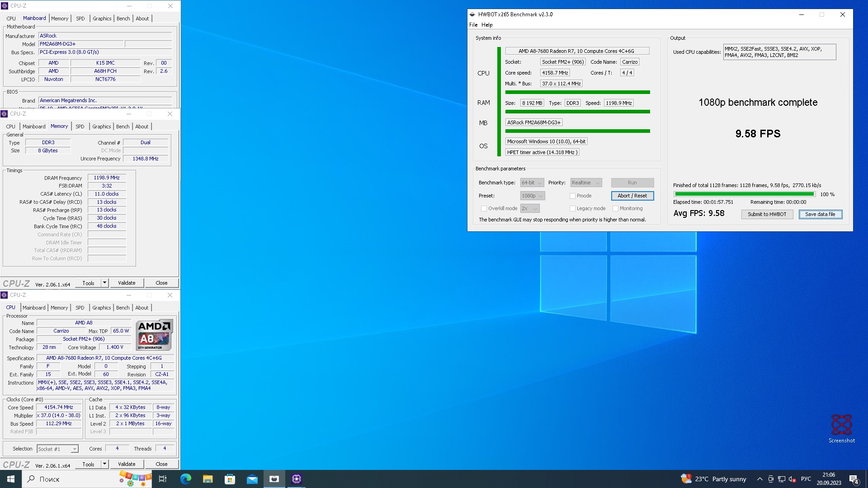Open the network status tray icon
Screen dimensions: 868x488
(x=781, y=479)
